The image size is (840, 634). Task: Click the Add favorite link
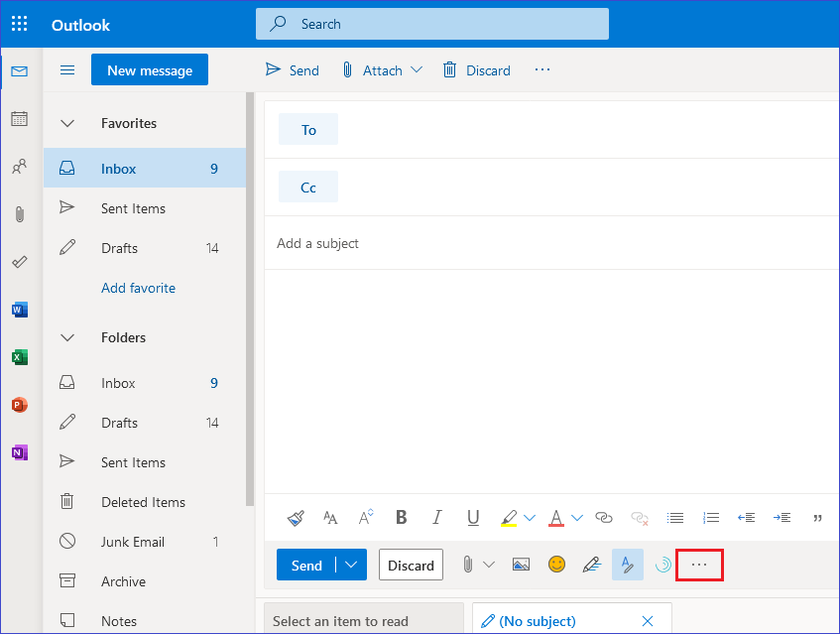(x=138, y=288)
